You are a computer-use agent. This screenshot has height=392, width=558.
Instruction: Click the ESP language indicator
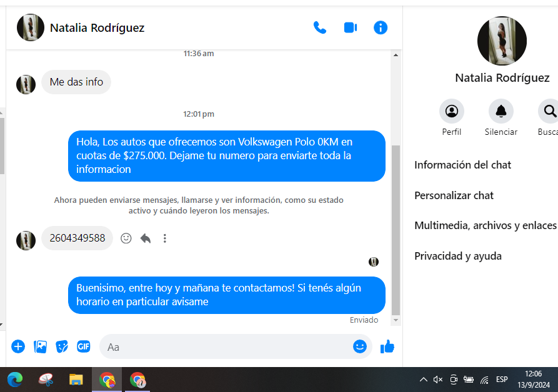point(502,380)
